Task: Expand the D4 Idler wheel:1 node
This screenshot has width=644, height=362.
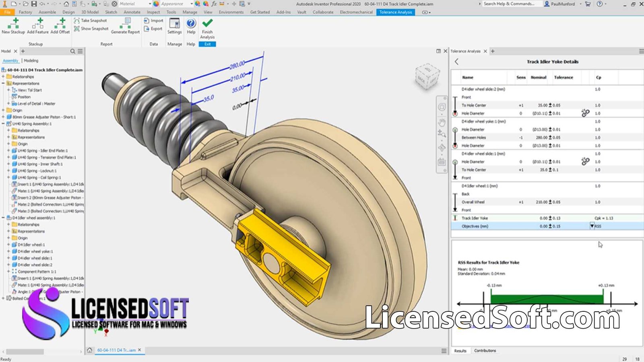Action: click(8, 245)
